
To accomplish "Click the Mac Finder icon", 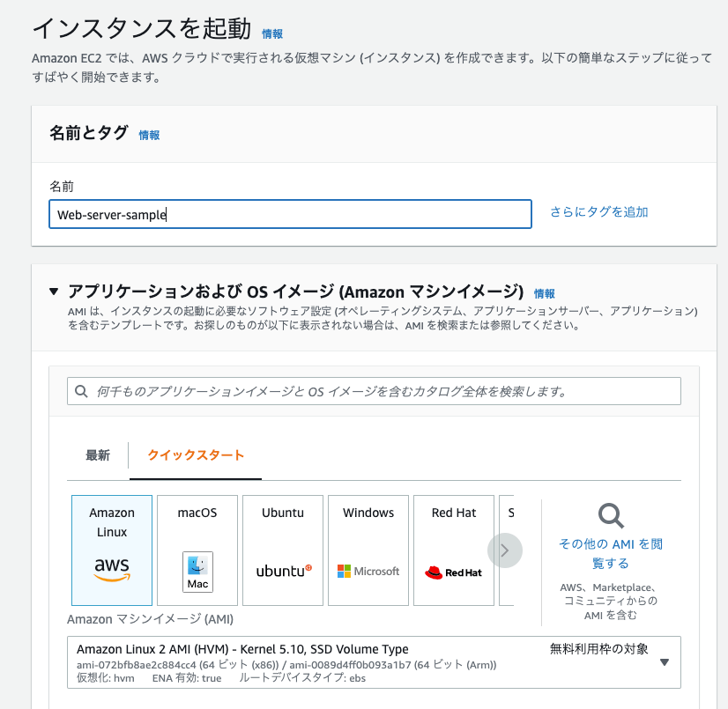I will click(197, 572).
